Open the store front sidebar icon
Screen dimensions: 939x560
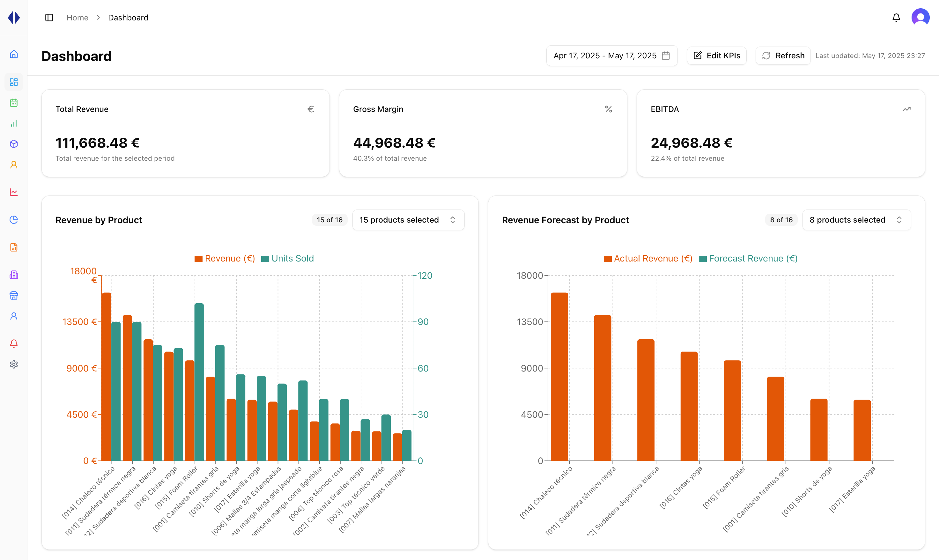coord(14,296)
